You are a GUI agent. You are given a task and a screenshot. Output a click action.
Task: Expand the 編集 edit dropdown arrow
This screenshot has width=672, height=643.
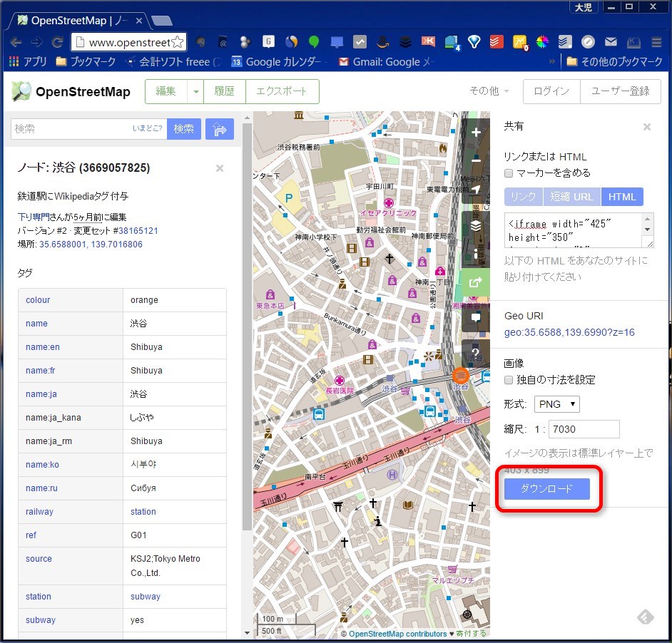pos(196,91)
